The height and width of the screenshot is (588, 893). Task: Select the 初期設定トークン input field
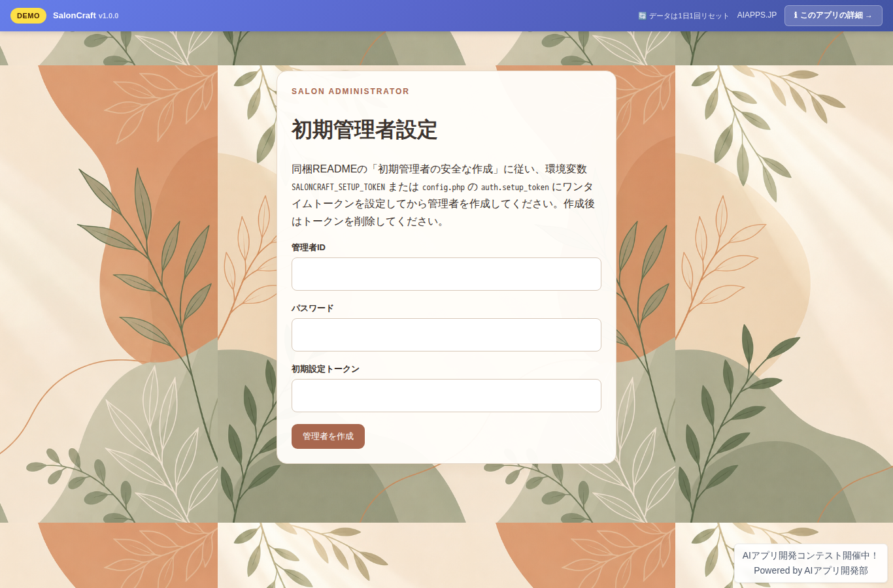[x=446, y=395]
